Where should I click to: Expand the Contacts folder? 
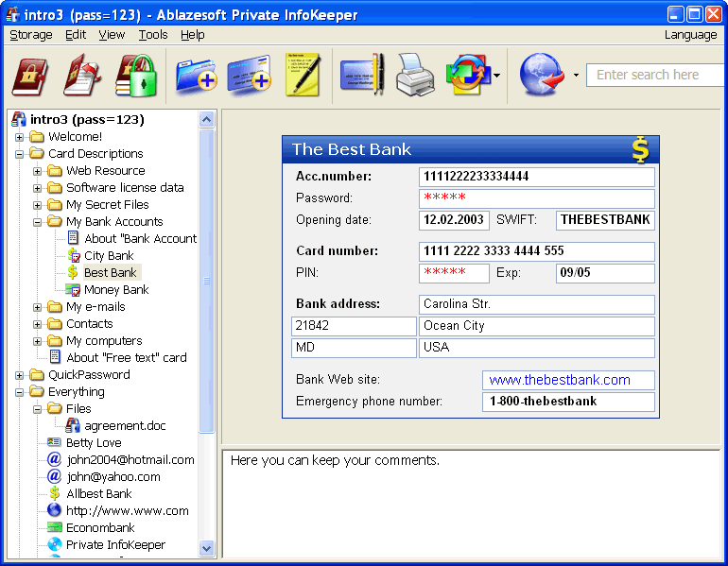tap(37, 324)
